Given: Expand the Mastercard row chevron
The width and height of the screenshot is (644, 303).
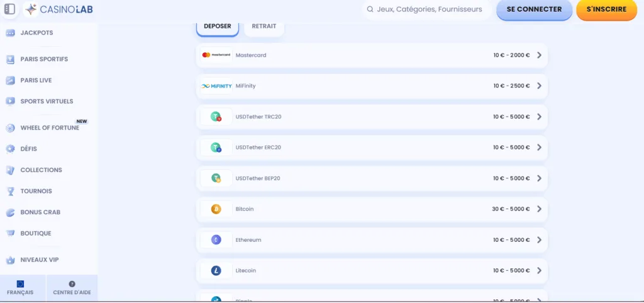Looking at the screenshot, I should pyautogui.click(x=539, y=55).
